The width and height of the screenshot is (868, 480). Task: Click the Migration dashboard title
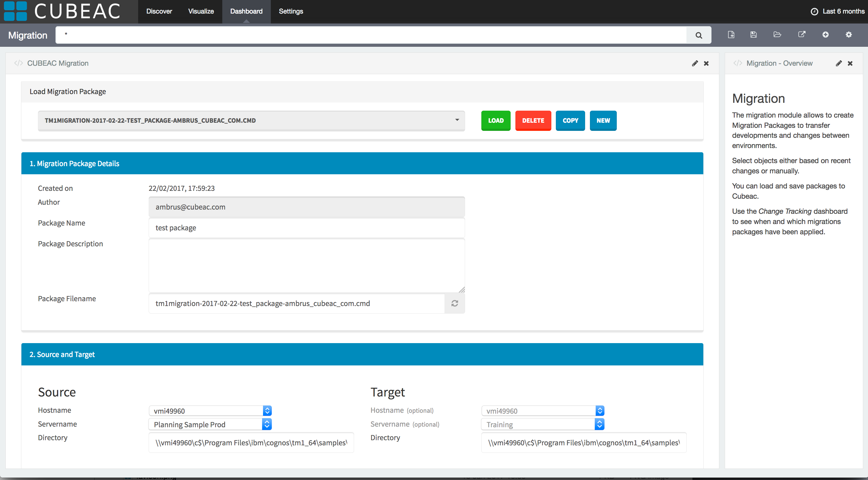(x=28, y=35)
